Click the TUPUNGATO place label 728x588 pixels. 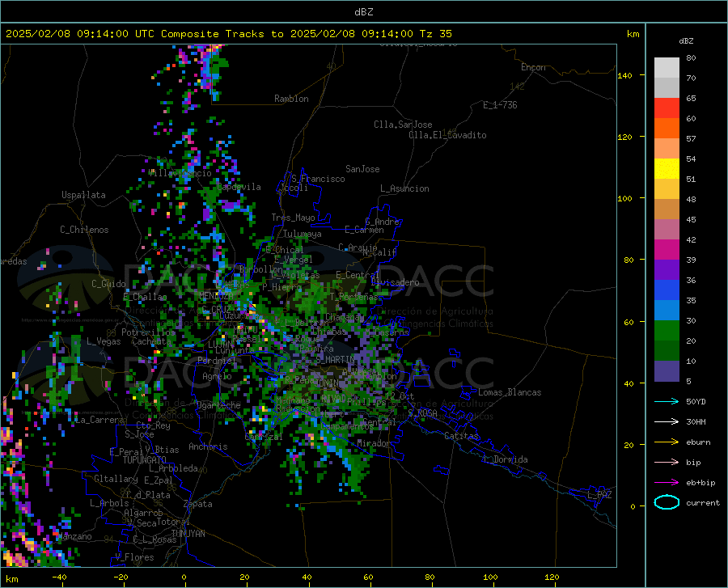click(x=145, y=460)
